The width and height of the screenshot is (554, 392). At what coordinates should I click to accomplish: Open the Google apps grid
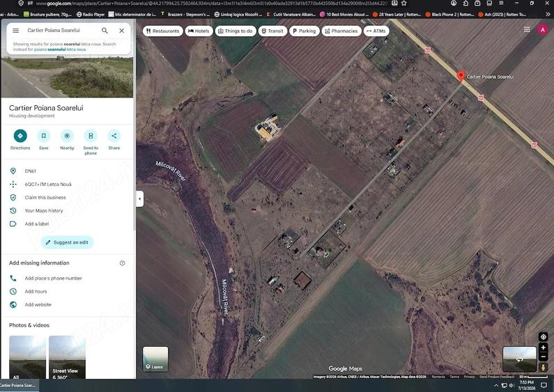(x=527, y=30)
